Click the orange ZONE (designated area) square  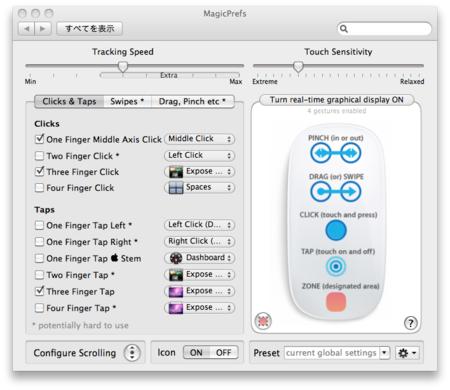point(336,302)
